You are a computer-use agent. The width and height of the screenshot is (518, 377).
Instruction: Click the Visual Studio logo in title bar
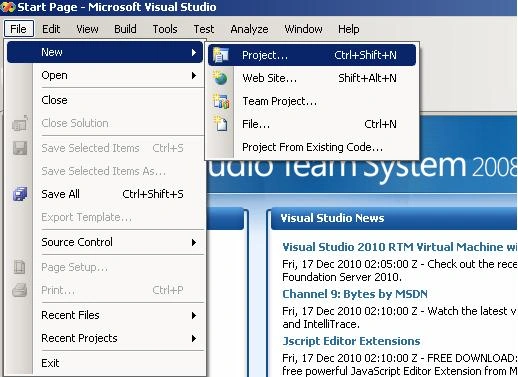coord(8,7)
